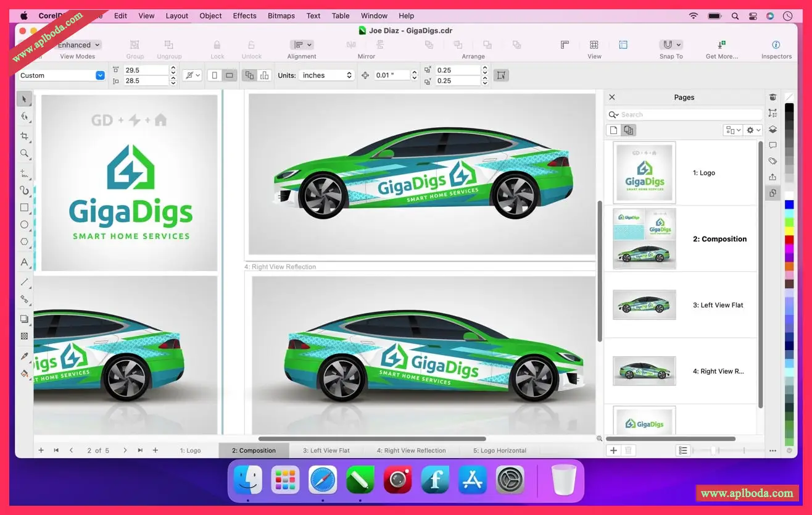This screenshot has width=812, height=515.
Task: Select the Ellipse tool
Action: pyautogui.click(x=25, y=225)
